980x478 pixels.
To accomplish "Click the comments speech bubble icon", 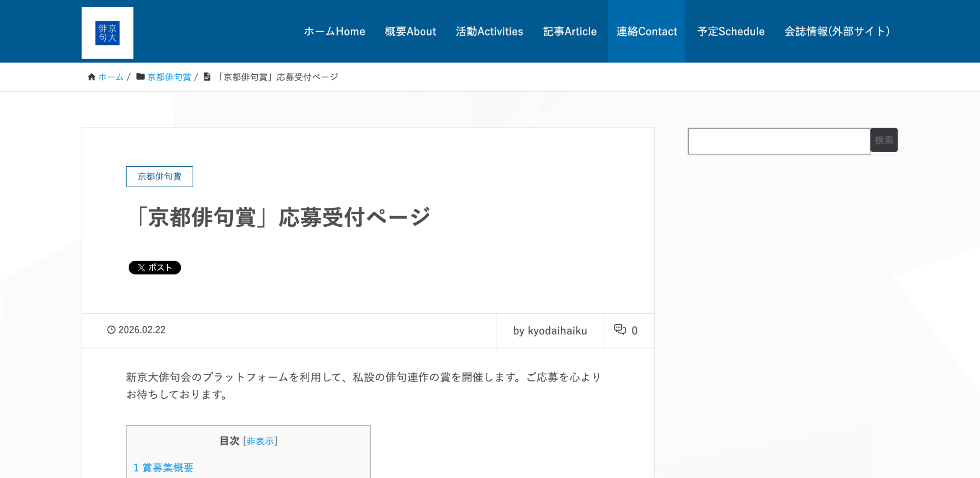I will (x=620, y=329).
